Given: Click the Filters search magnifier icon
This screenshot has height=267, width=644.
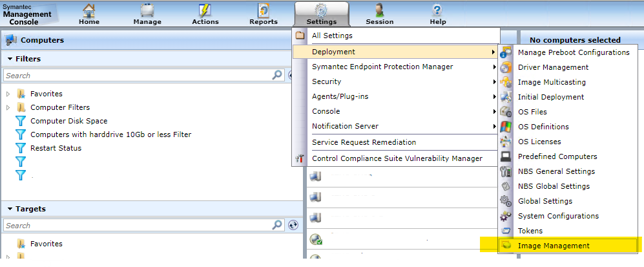Looking at the screenshot, I should tap(277, 75).
